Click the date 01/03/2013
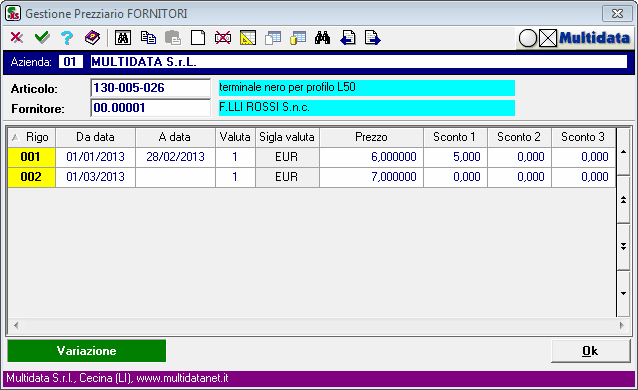This screenshot has width=638, height=390. 95,177
